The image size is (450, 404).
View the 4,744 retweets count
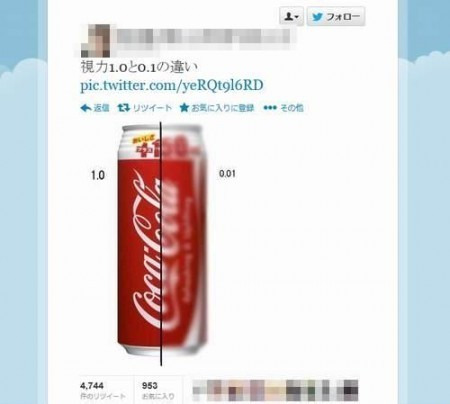(x=92, y=386)
